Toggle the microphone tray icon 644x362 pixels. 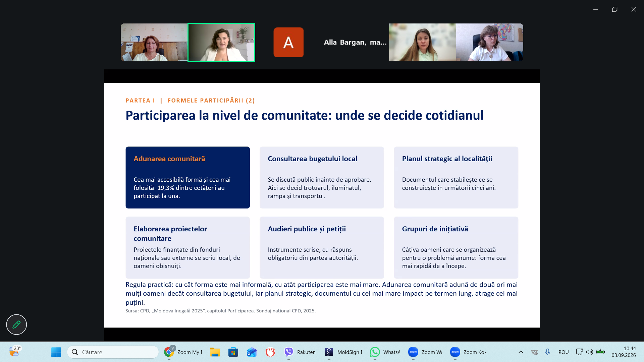tap(548, 352)
